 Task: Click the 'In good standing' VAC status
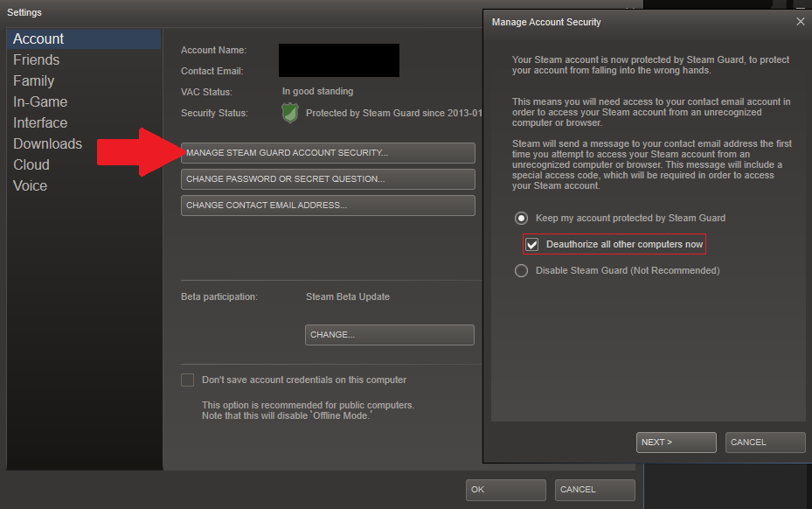(x=317, y=91)
